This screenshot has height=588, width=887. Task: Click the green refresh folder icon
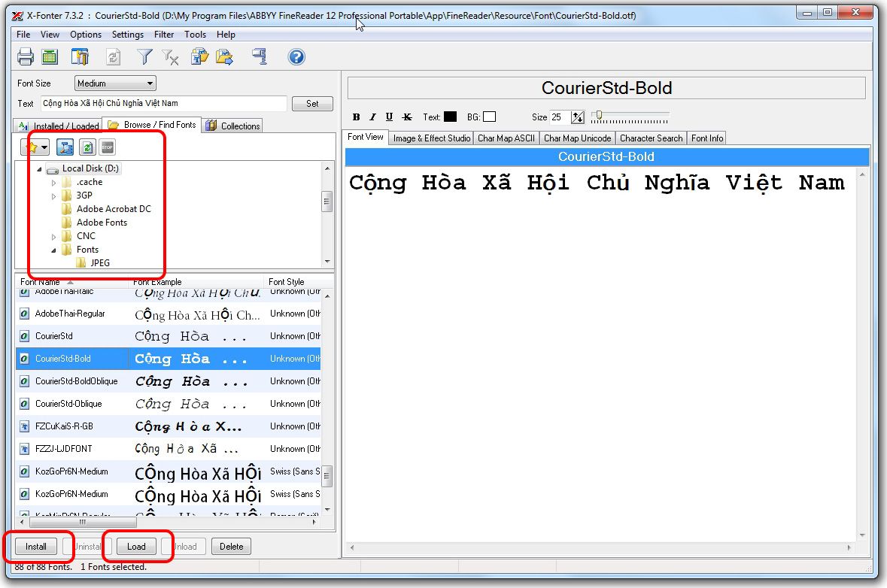click(87, 147)
